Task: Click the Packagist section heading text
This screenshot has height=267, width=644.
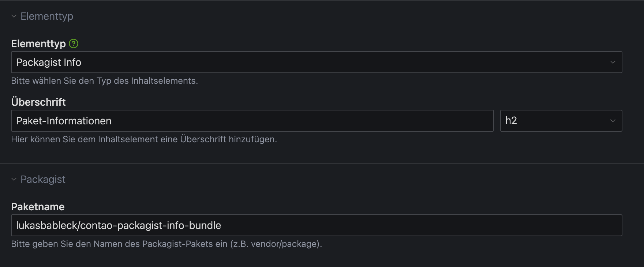Action: [x=43, y=179]
